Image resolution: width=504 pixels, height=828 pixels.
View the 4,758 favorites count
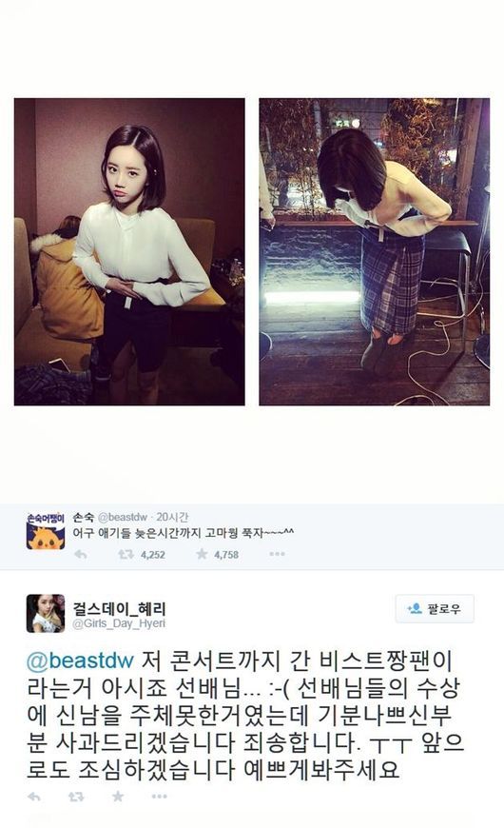(x=226, y=555)
